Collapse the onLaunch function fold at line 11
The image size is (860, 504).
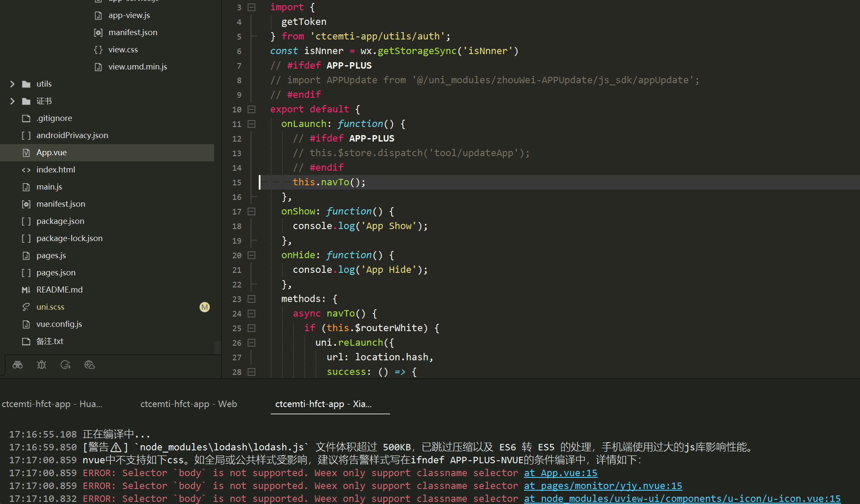[251, 124]
